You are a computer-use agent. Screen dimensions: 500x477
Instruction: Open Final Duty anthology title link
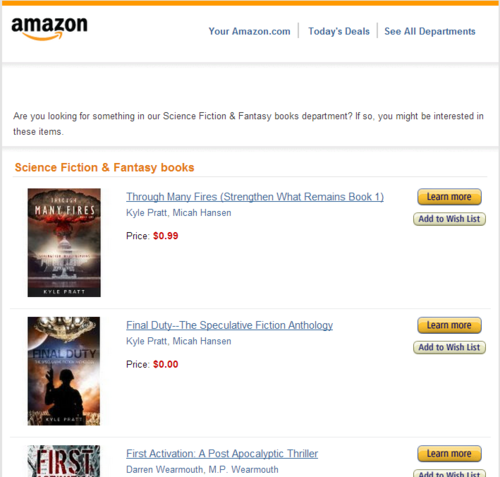[229, 325]
